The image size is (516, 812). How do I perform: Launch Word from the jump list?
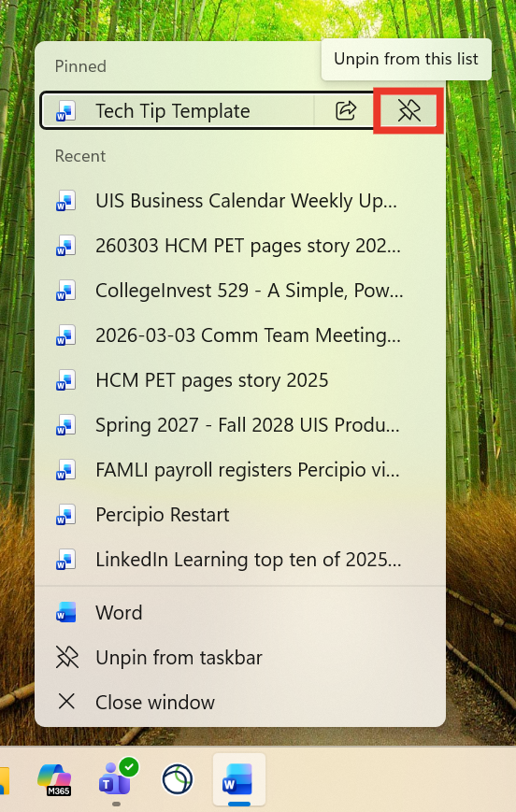tap(240, 613)
